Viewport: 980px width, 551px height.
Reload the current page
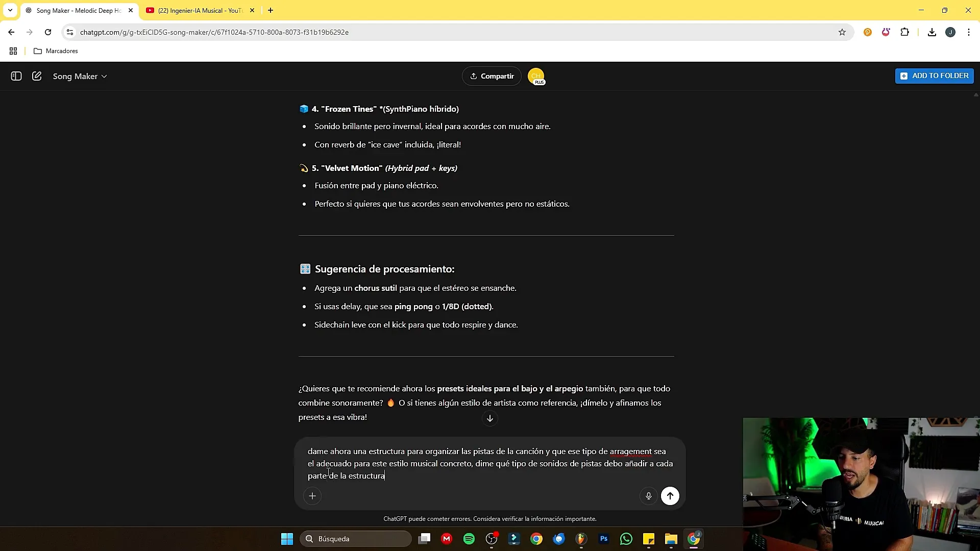[x=48, y=32]
